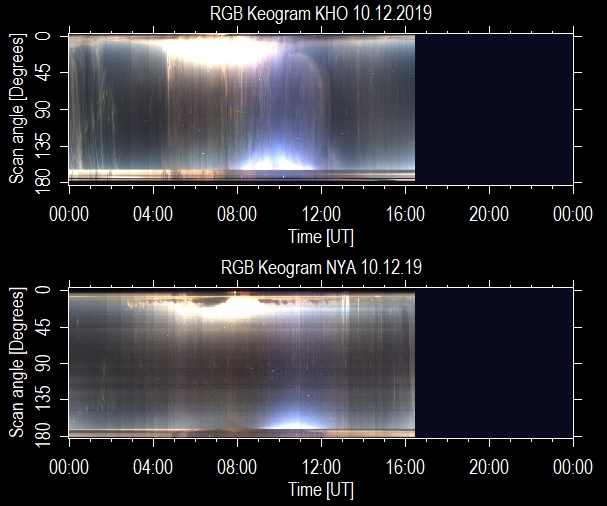Click the 20:00 time tick under NYA keogram
This screenshot has height=506, width=607.
pyautogui.click(x=489, y=468)
